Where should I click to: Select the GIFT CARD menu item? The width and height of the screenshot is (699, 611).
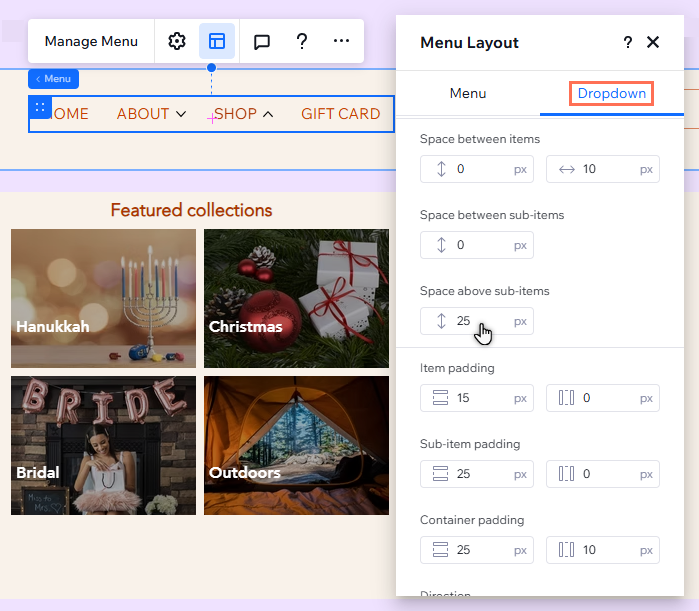(341, 114)
